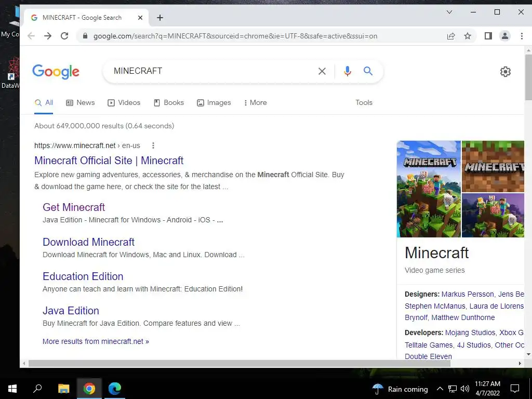
Task: Clear the search box with X
Action: pyautogui.click(x=322, y=71)
